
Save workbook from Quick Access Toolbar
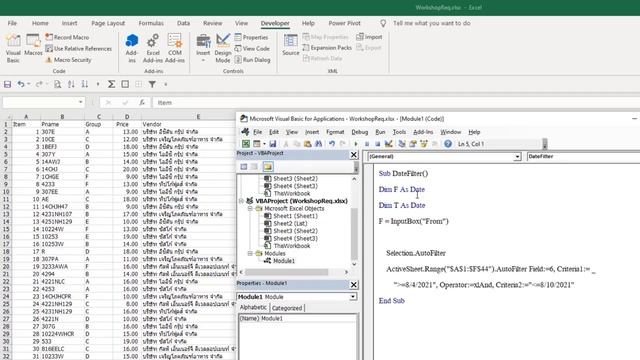[x=7, y=84]
